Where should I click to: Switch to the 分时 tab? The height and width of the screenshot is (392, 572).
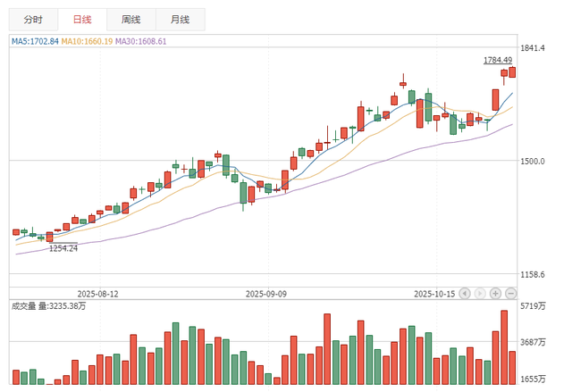pos(32,19)
